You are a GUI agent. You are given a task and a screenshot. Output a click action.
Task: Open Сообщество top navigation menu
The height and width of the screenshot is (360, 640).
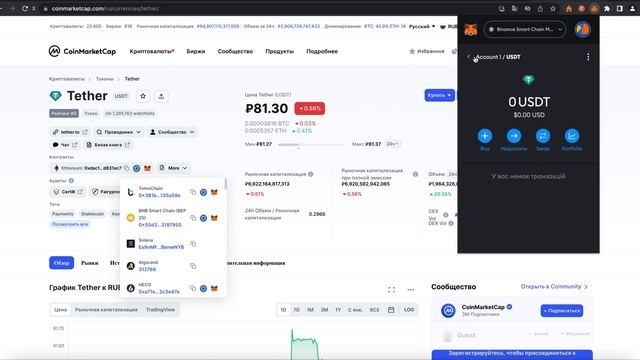235,51
